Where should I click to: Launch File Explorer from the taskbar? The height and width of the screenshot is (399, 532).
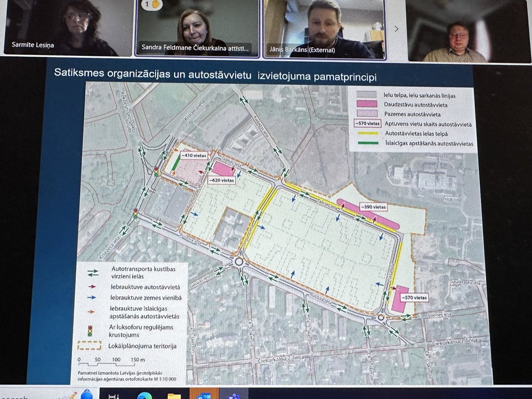click(x=174, y=395)
